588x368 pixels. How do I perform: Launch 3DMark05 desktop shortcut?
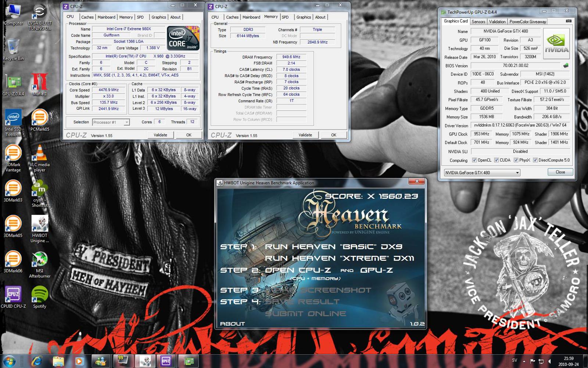tap(13, 226)
